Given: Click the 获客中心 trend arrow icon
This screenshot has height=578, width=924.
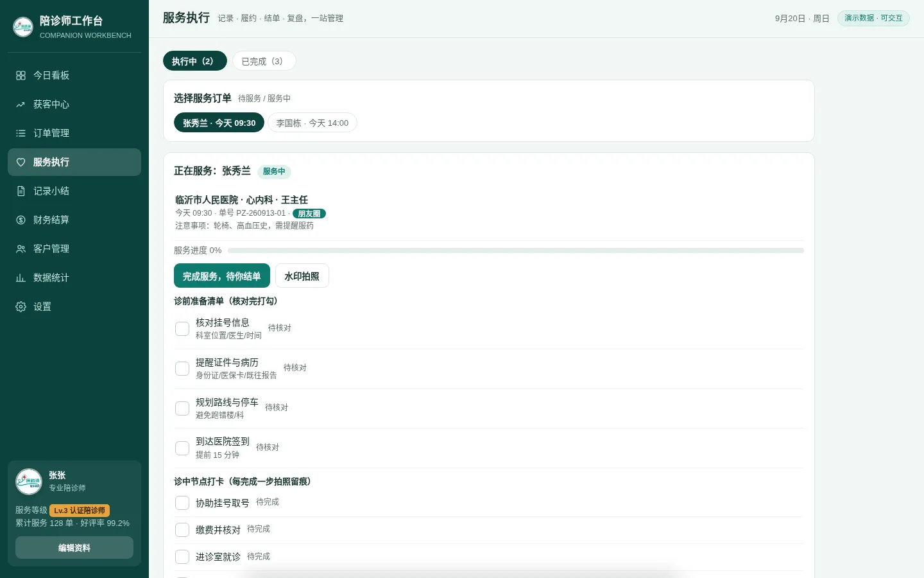Looking at the screenshot, I should coord(21,104).
